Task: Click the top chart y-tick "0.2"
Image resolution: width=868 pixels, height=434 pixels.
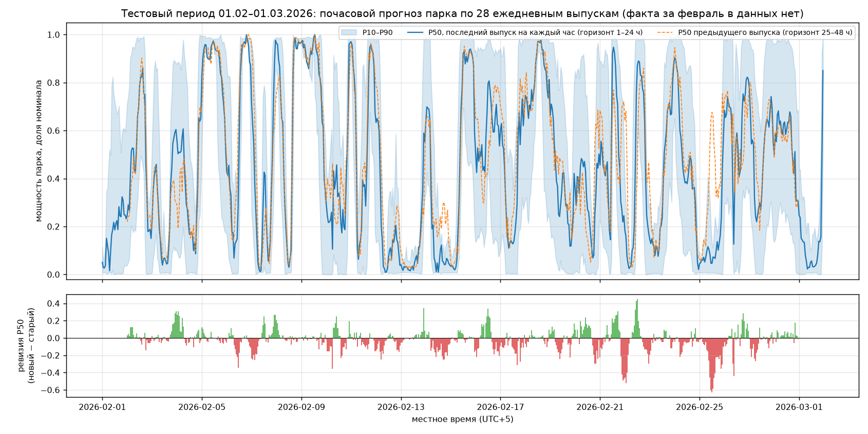Action: 54,227
